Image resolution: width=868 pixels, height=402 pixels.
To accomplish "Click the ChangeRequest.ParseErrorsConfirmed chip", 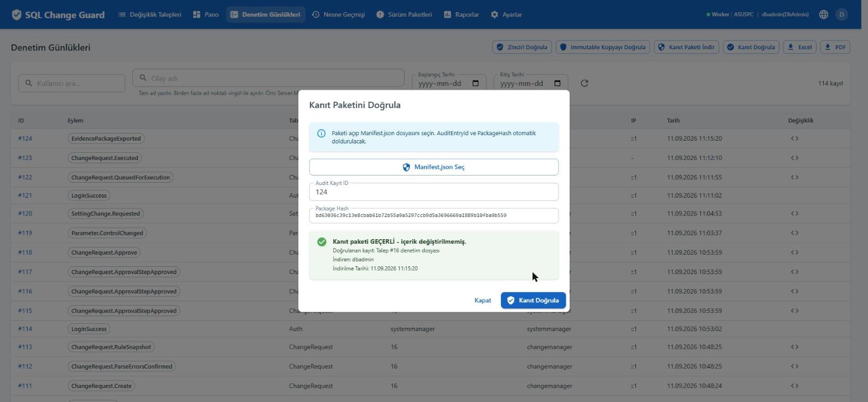I will tap(122, 367).
